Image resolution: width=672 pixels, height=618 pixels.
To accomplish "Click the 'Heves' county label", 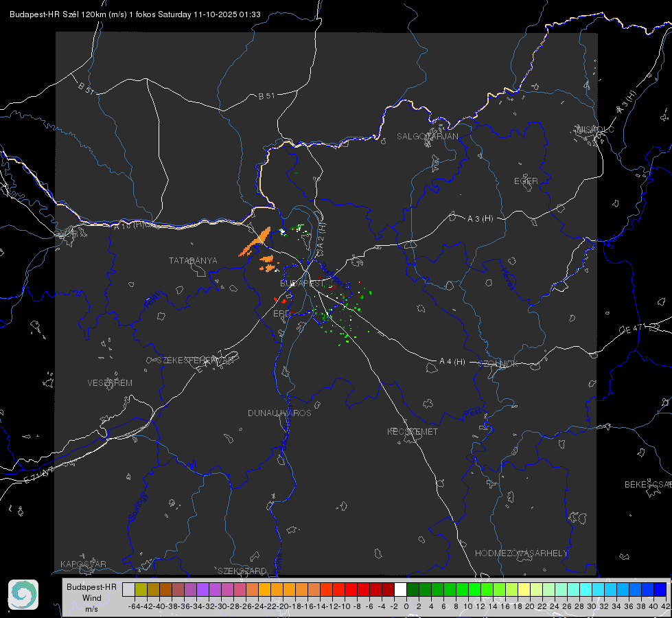I will point(507,279).
